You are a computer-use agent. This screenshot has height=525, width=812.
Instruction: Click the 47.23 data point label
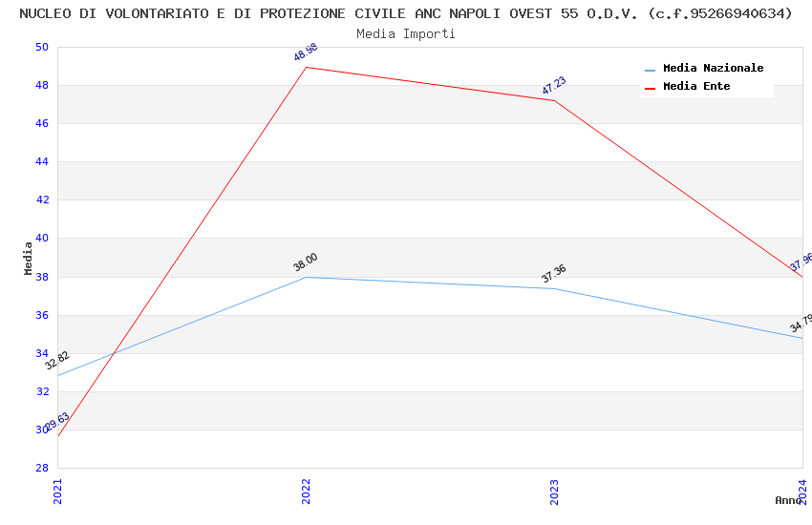[x=554, y=86]
